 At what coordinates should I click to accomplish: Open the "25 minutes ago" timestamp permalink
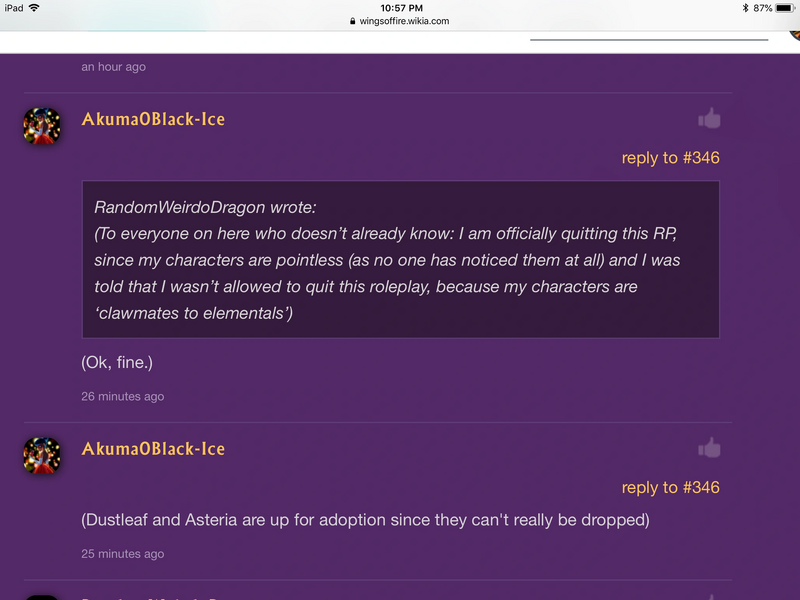click(x=123, y=554)
